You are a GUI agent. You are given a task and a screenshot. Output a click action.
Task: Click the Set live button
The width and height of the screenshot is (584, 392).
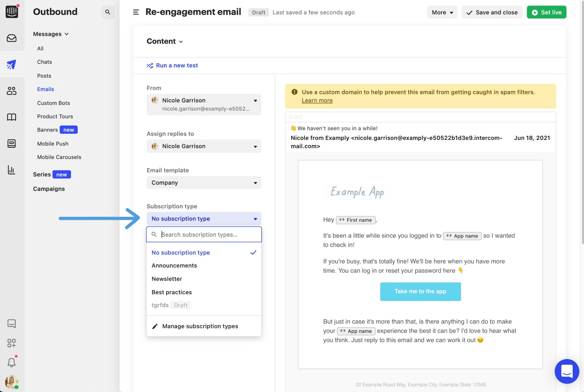pyautogui.click(x=546, y=12)
